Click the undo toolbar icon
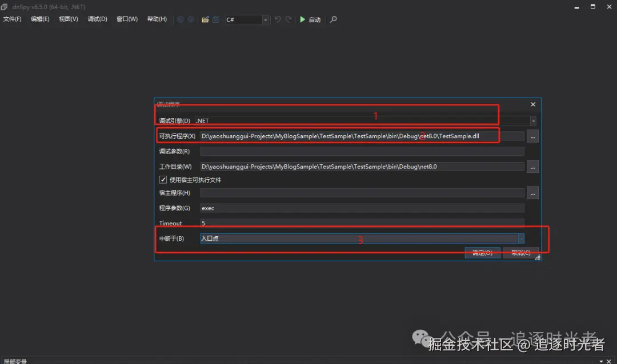Image resolution: width=617 pixels, height=364 pixels. (x=278, y=19)
